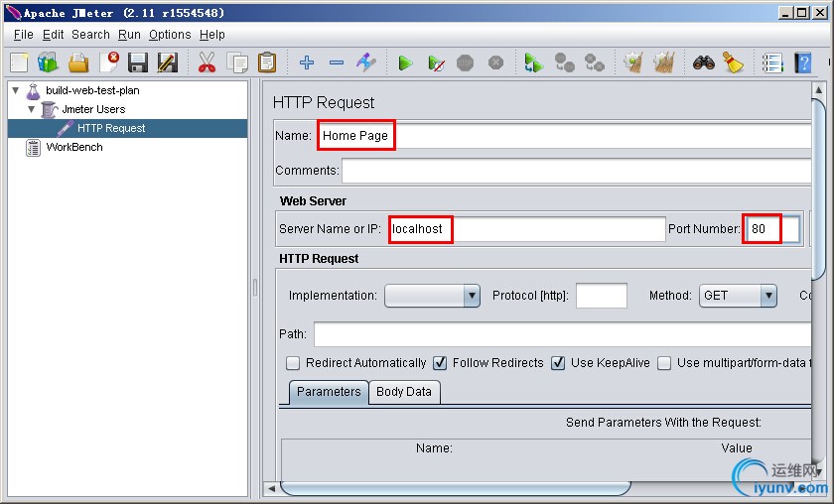
Task: Open the Help menu
Action: 212,35
